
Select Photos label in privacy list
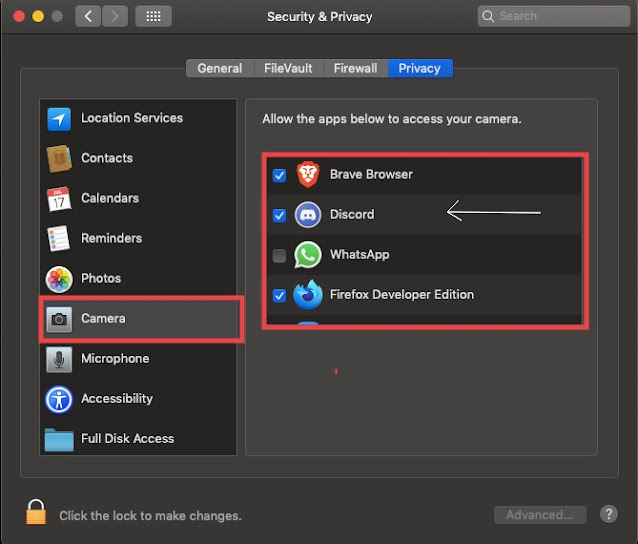tap(101, 278)
